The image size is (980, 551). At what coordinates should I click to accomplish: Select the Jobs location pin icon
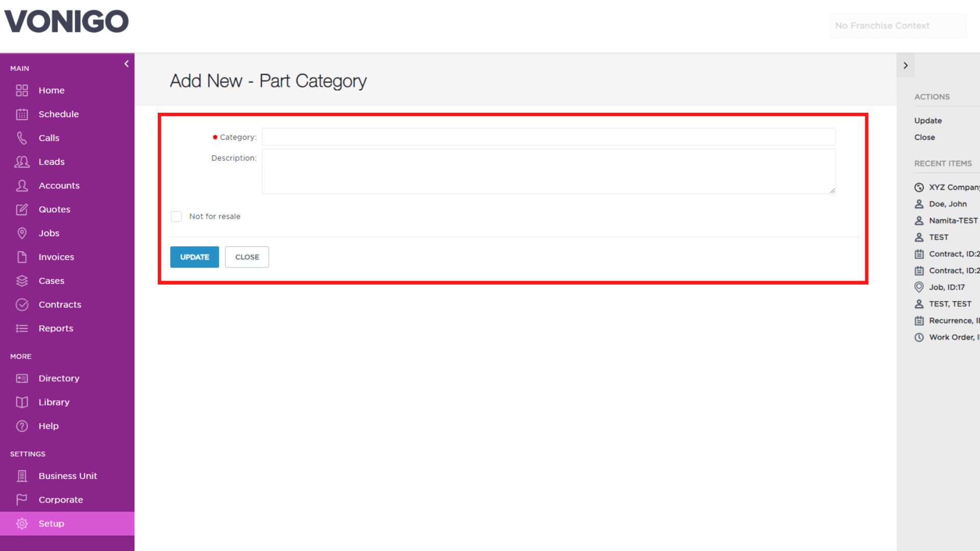coord(22,233)
